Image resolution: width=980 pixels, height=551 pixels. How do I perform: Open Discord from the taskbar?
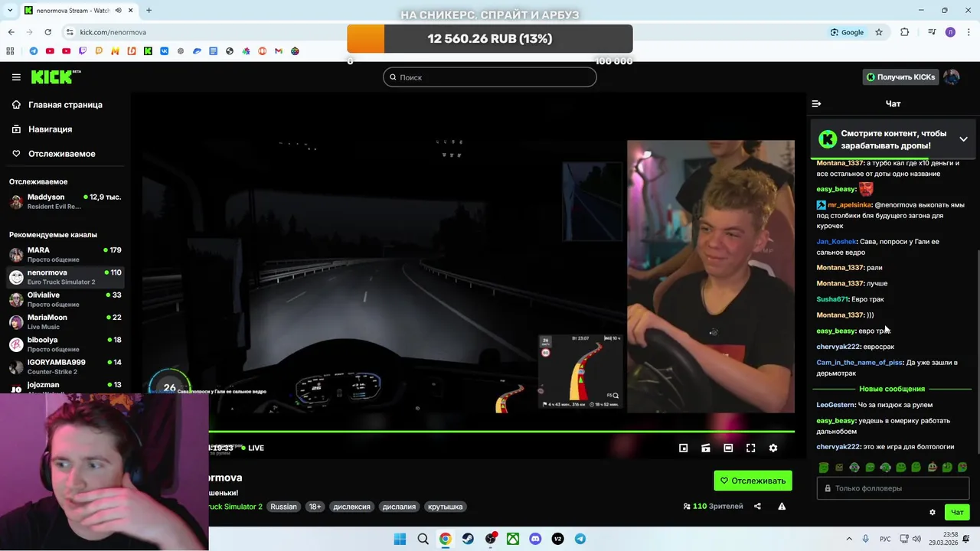coord(535,539)
